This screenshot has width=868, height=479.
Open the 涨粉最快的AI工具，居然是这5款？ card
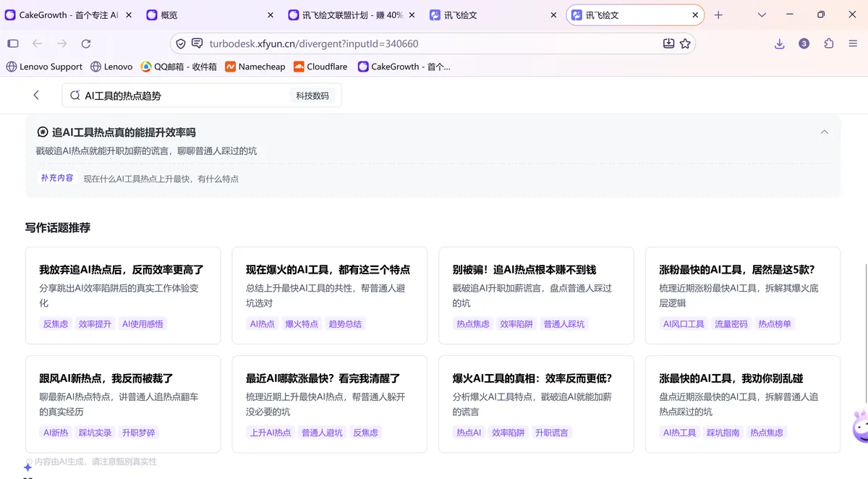coord(743,295)
